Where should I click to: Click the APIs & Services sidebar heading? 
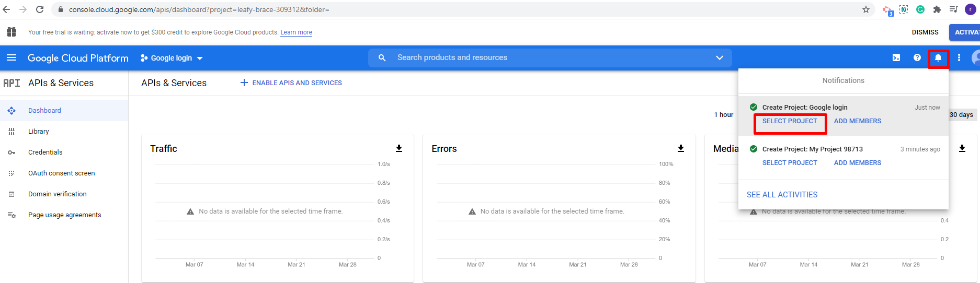pyautogui.click(x=61, y=83)
